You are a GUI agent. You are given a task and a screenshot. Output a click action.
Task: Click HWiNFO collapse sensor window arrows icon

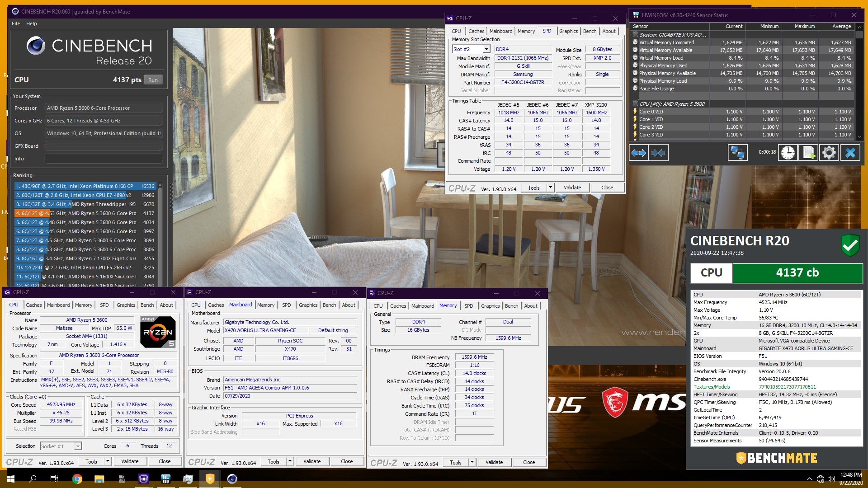pos(658,153)
